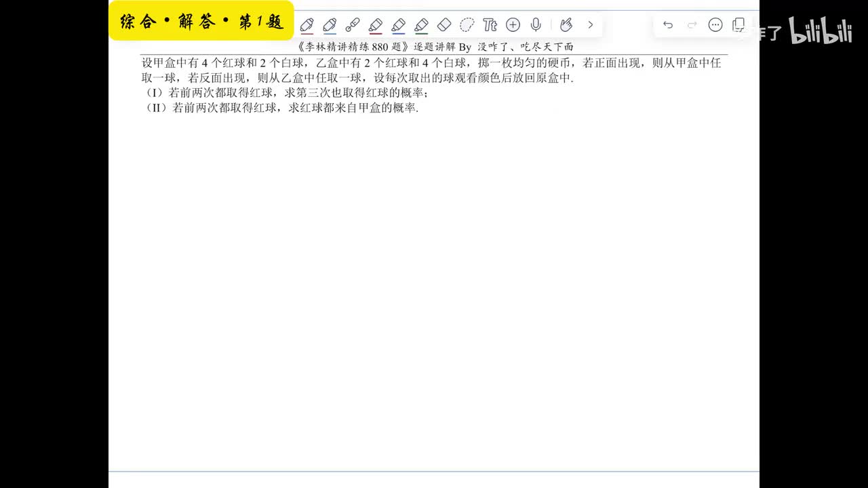Choose the tape tool in the toolbar
The image size is (868, 488).
tap(353, 25)
